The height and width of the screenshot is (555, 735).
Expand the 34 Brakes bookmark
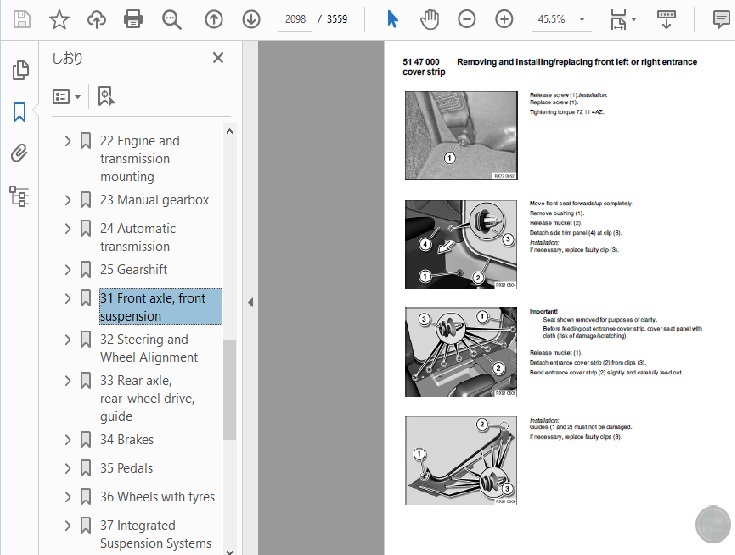click(68, 440)
